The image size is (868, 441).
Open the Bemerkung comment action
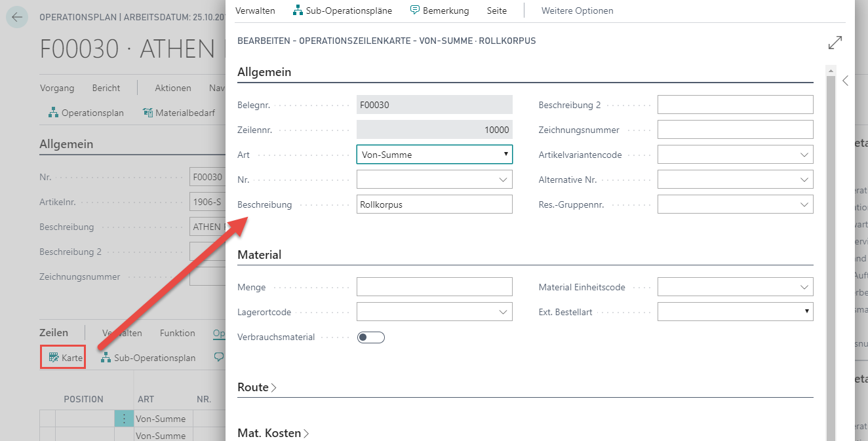click(x=439, y=10)
